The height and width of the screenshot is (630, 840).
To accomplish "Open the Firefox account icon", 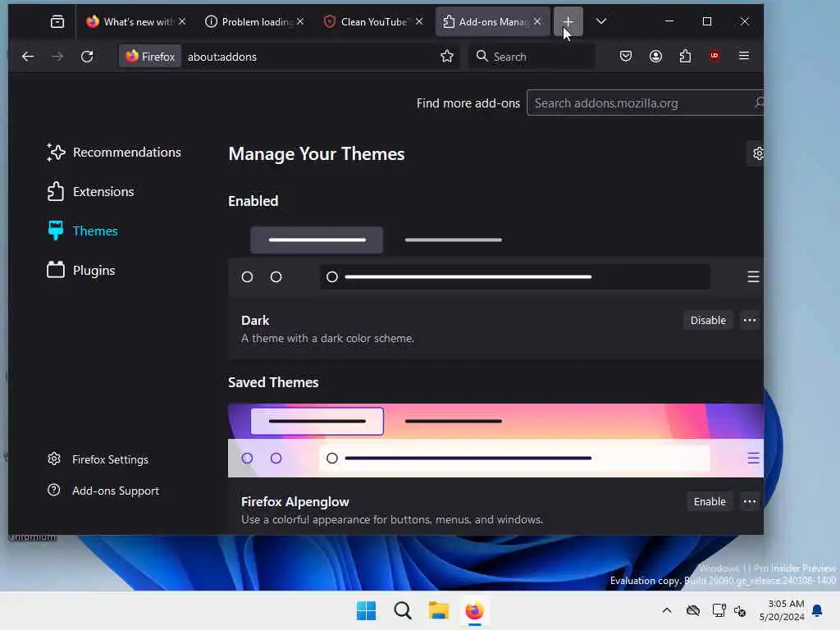I will 655,57.
